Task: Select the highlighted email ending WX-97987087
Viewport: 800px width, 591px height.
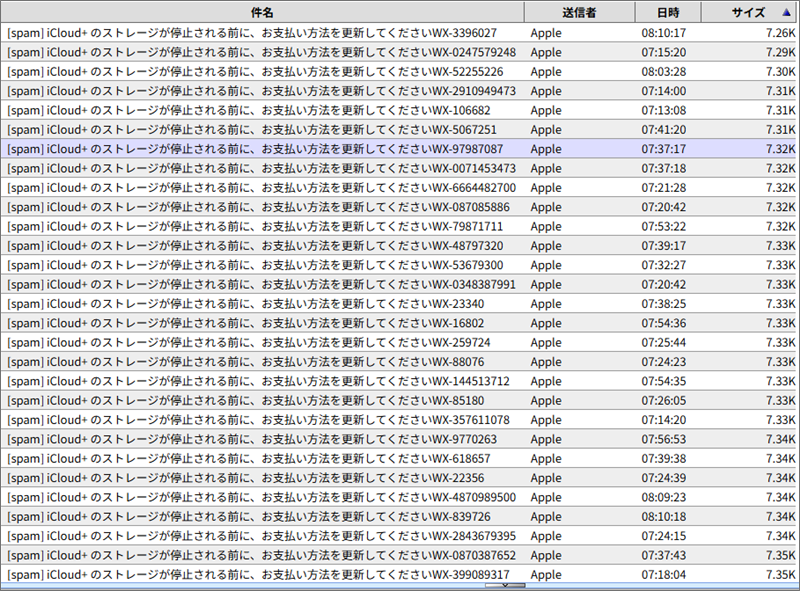Action: tap(400, 149)
